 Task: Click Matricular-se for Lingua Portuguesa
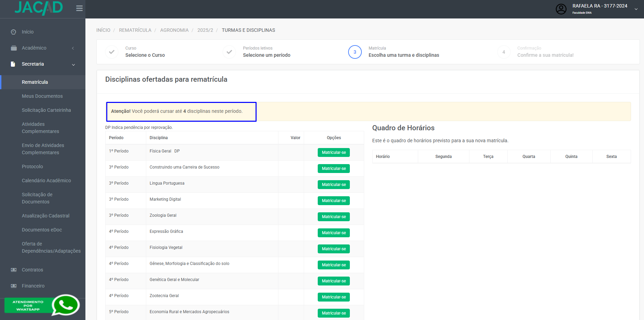[334, 185]
